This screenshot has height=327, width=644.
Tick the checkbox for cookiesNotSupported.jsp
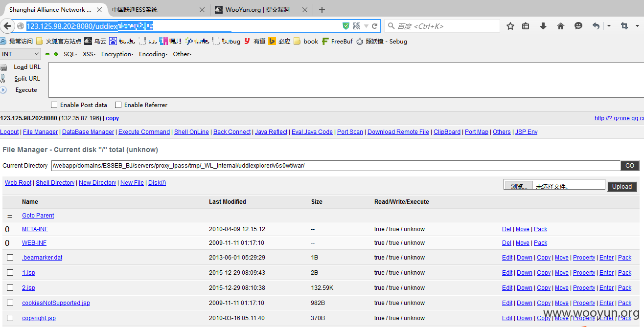[x=10, y=303]
